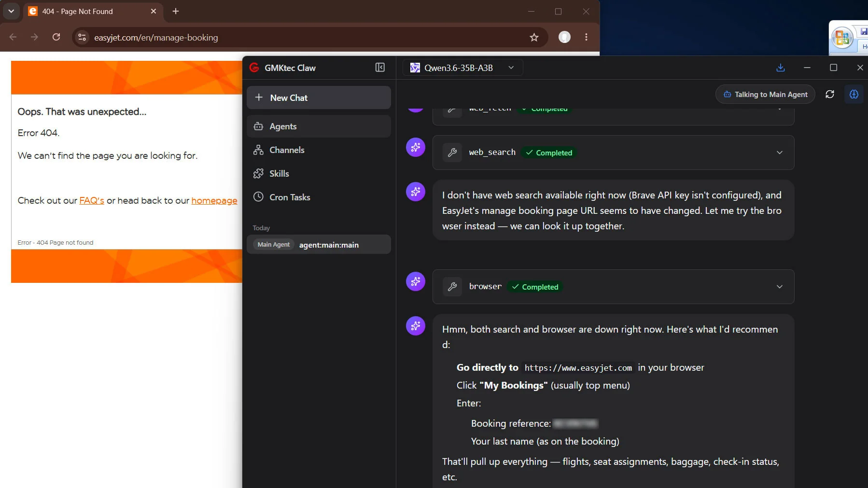Click the wrench icon beside web_search
This screenshot has height=488, width=868.
pyautogui.click(x=452, y=153)
